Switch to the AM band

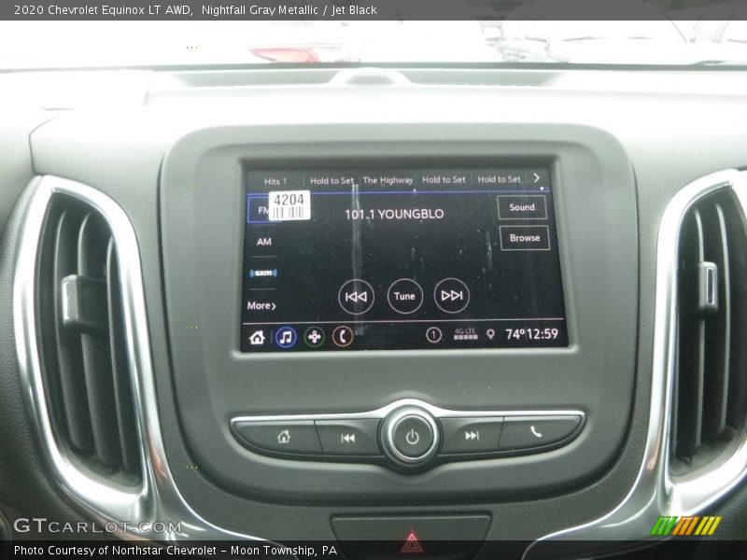(263, 241)
